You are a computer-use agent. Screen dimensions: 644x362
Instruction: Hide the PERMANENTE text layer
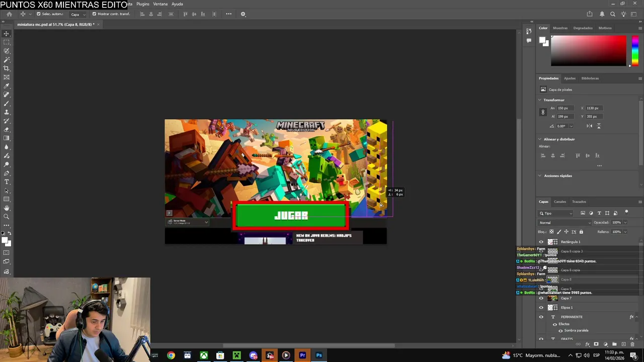(x=541, y=317)
